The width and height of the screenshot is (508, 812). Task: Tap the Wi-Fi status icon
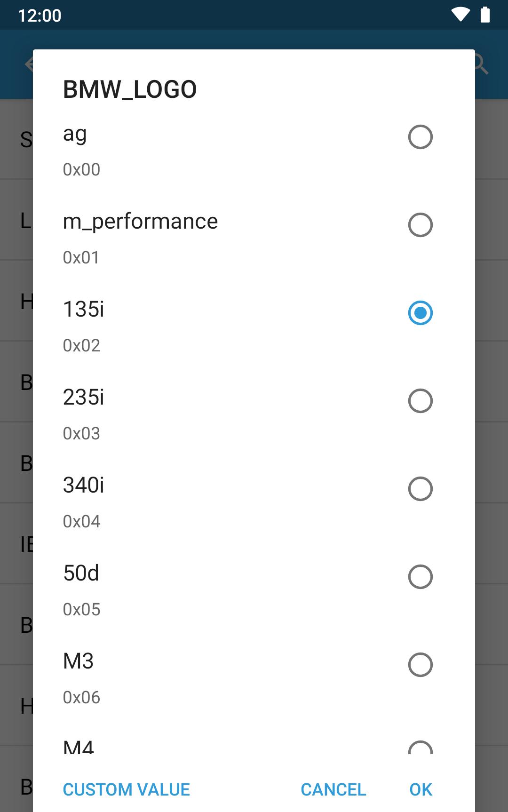(460, 15)
